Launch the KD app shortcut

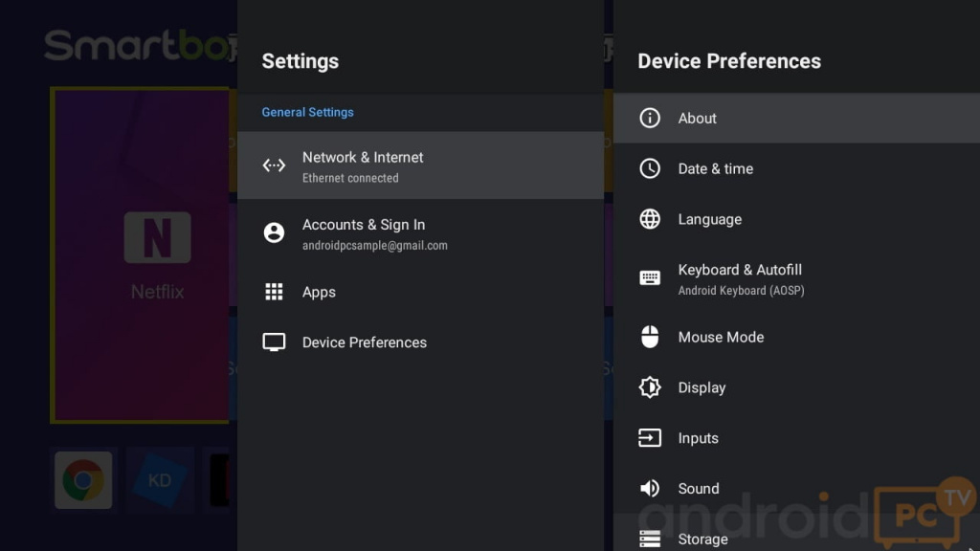pos(159,479)
